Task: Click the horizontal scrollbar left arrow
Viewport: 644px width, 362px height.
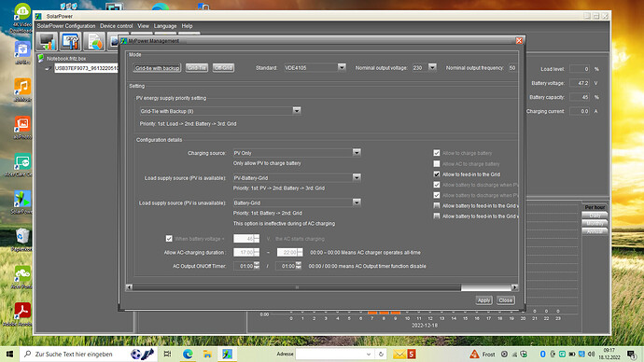Action: (x=129, y=287)
